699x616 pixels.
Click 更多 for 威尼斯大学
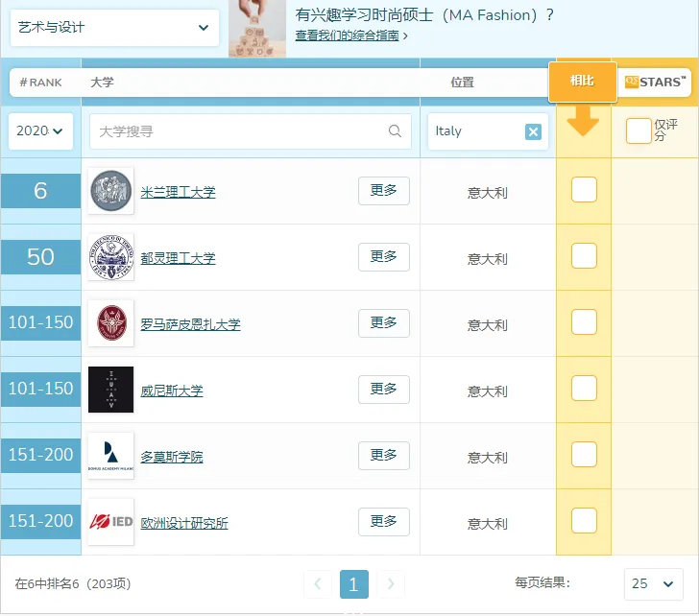[x=384, y=390]
